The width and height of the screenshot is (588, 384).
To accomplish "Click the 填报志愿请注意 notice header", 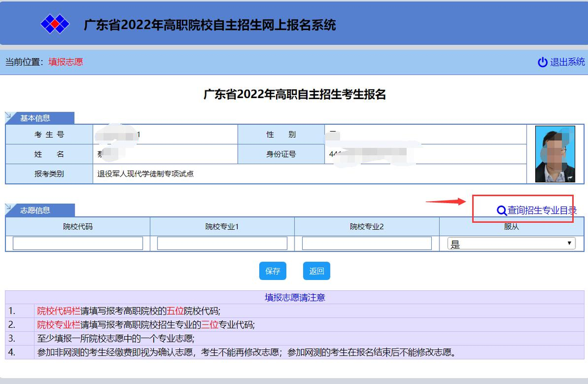I will point(295,297).
